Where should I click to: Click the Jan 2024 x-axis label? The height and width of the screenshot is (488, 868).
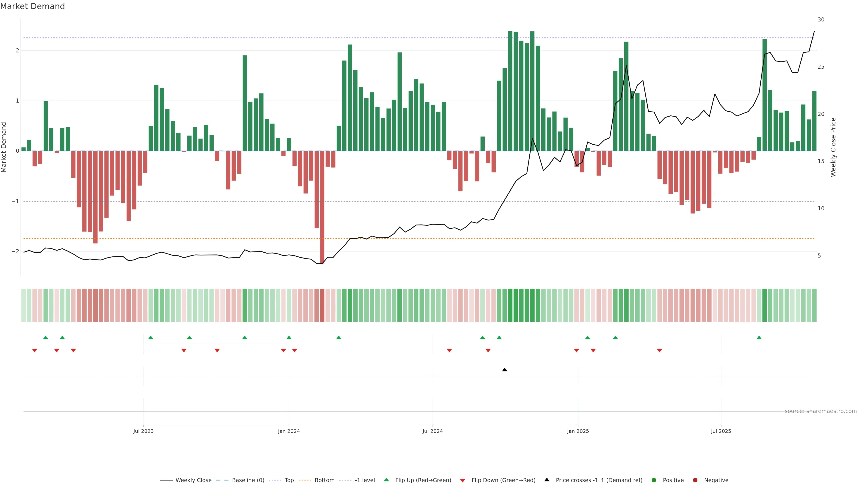click(x=289, y=431)
